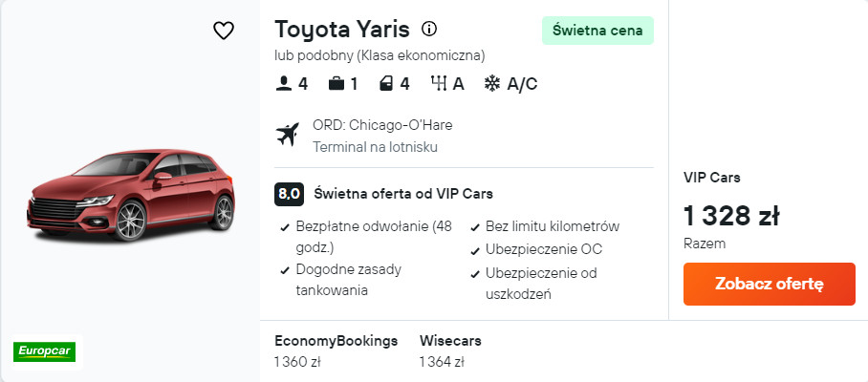The width and height of the screenshot is (868, 382).
Task: Click the Toyota Yaris title
Action: [x=342, y=28]
